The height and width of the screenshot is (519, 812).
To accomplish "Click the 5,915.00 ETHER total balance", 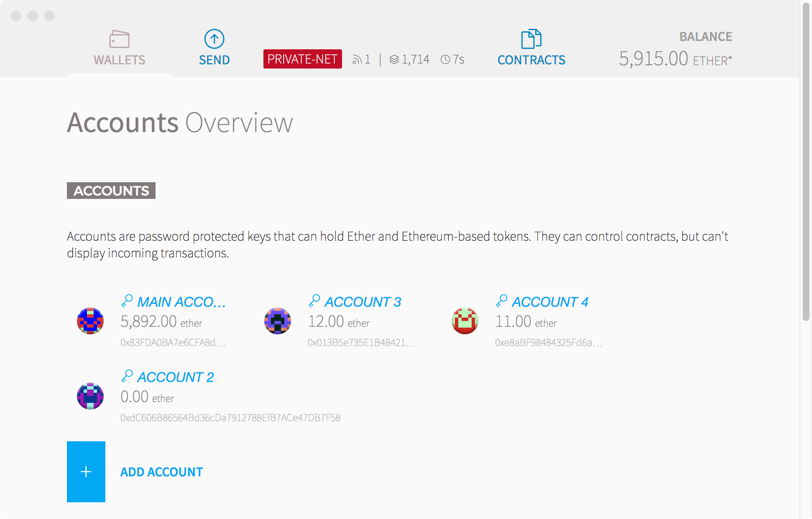I will click(x=675, y=59).
